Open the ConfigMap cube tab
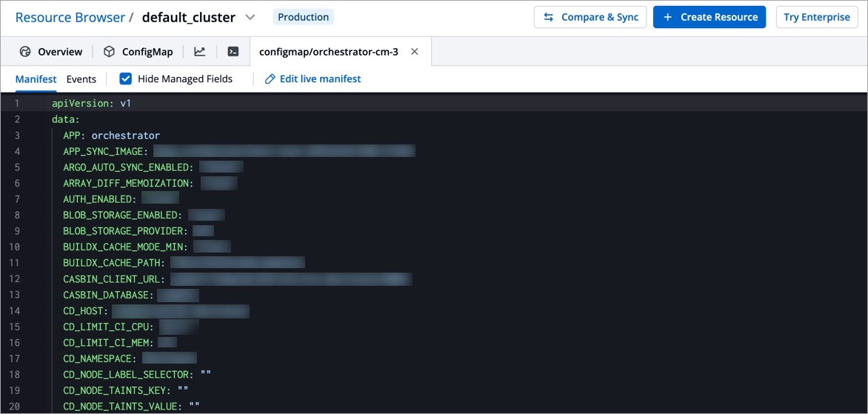This screenshot has width=868, height=414. [138, 52]
